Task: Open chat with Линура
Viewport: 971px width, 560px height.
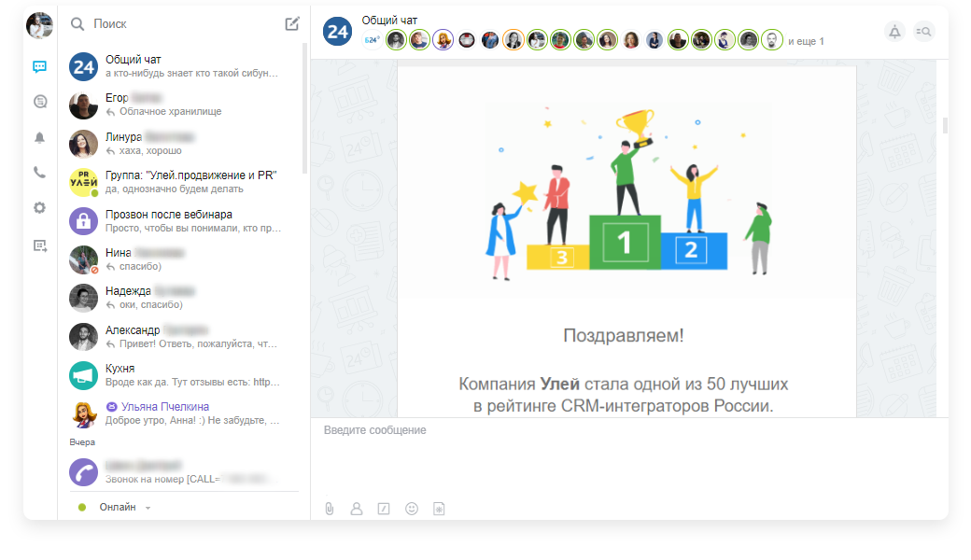Action: click(183, 144)
